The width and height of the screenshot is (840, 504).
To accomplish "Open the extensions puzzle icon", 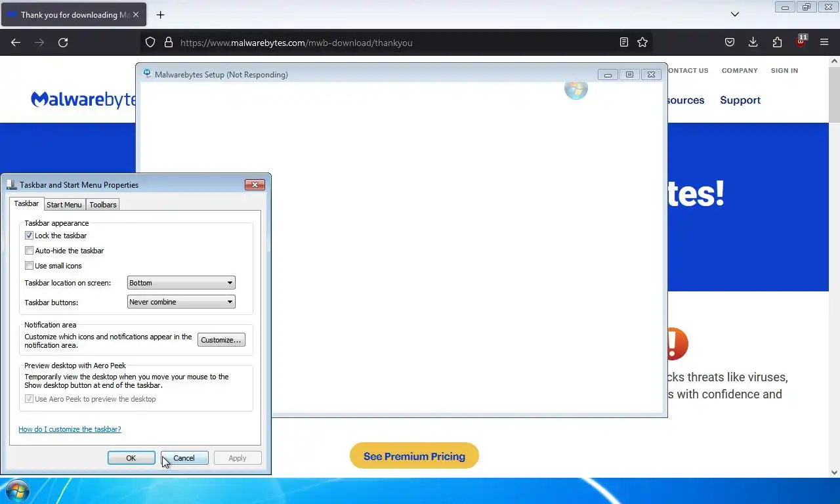I will (777, 42).
